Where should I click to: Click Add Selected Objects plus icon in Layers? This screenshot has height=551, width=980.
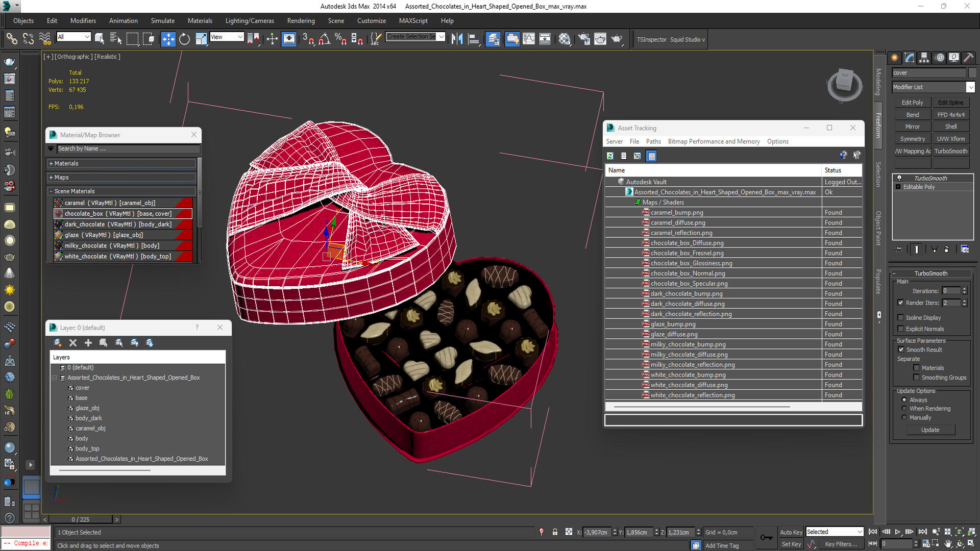(88, 343)
